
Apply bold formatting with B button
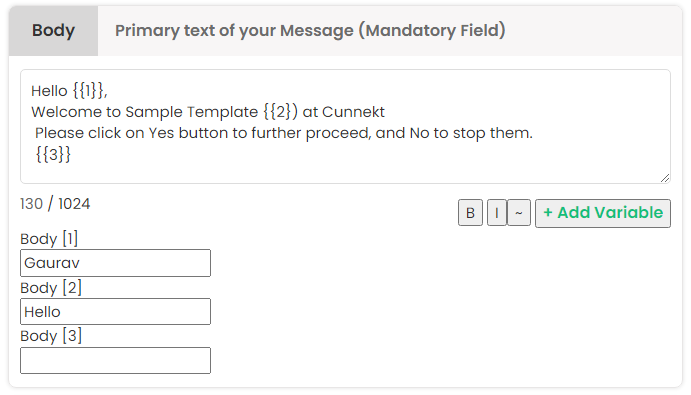click(470, 213)
